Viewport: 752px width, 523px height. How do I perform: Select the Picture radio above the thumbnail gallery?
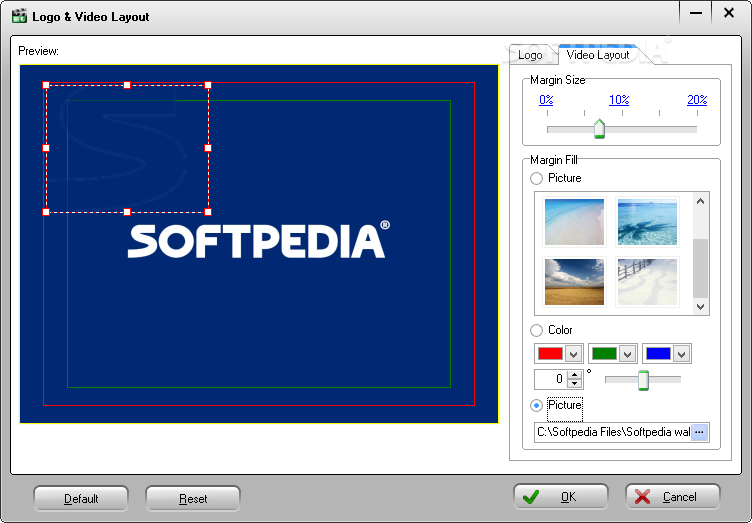tap(537, 178)
